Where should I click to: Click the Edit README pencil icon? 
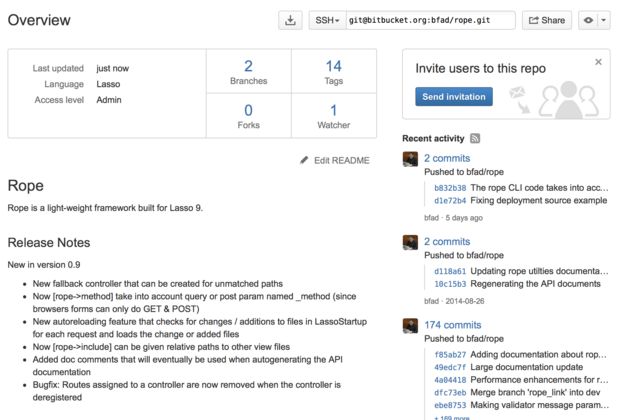tap(305, 160)
